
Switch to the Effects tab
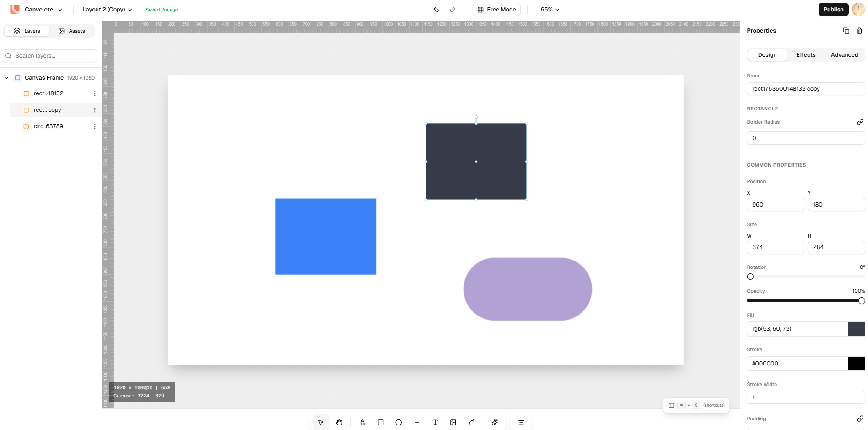tap(805, 55)
